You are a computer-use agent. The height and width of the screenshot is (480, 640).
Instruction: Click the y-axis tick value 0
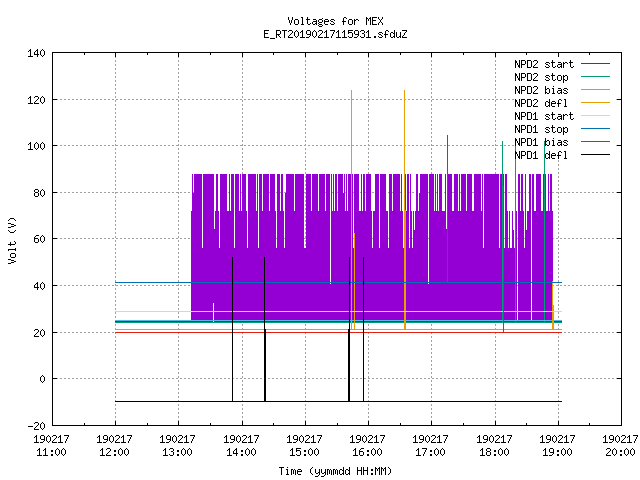point(42,379)
